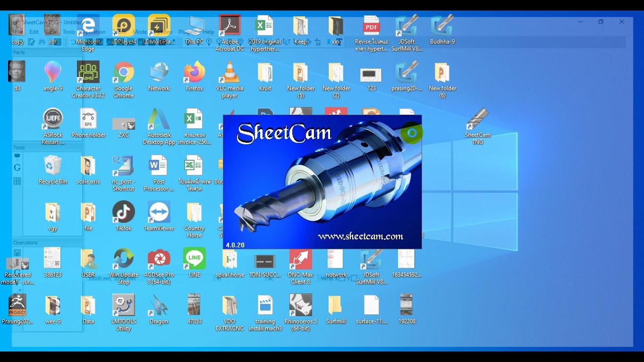The height and width of the screenshot is (362, 644).
Task: Select the Budhha-9 desktop icon
Action: tap(442, 30)
